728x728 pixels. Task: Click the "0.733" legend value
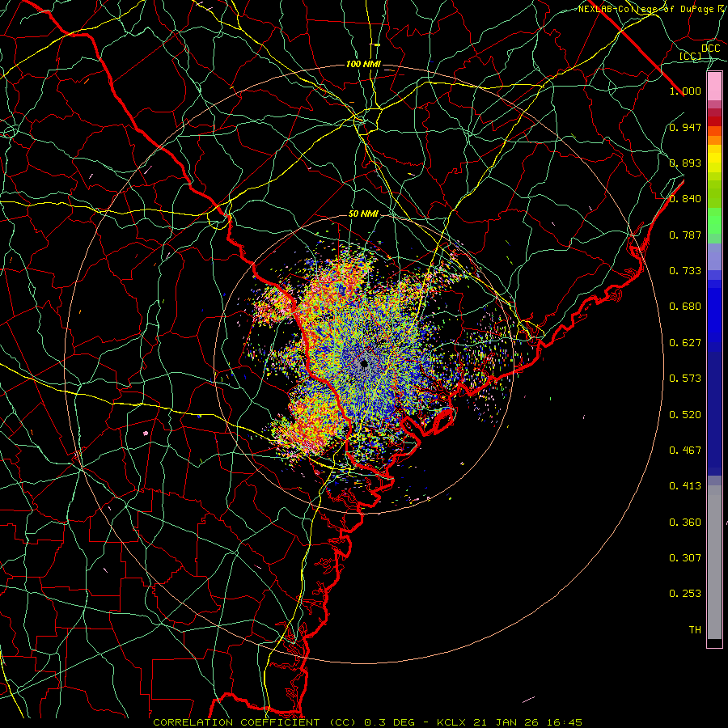coord(685,271)
